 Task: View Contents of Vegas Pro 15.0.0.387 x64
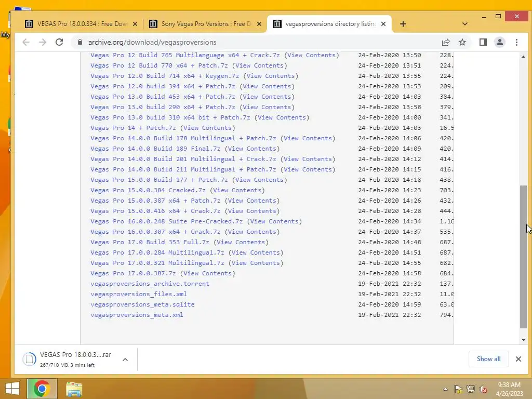click(252, 201)
